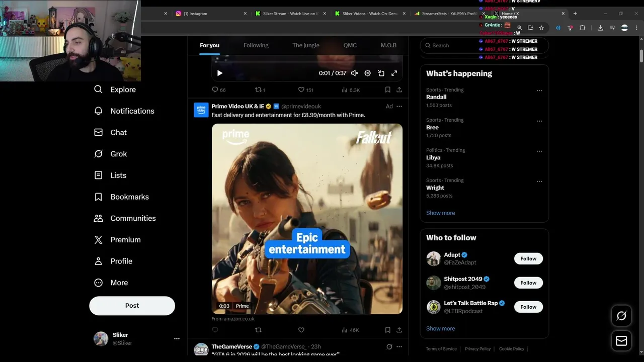
Task: Open Prime Video UK & IE profile avatar
Action: pos(201,110)
